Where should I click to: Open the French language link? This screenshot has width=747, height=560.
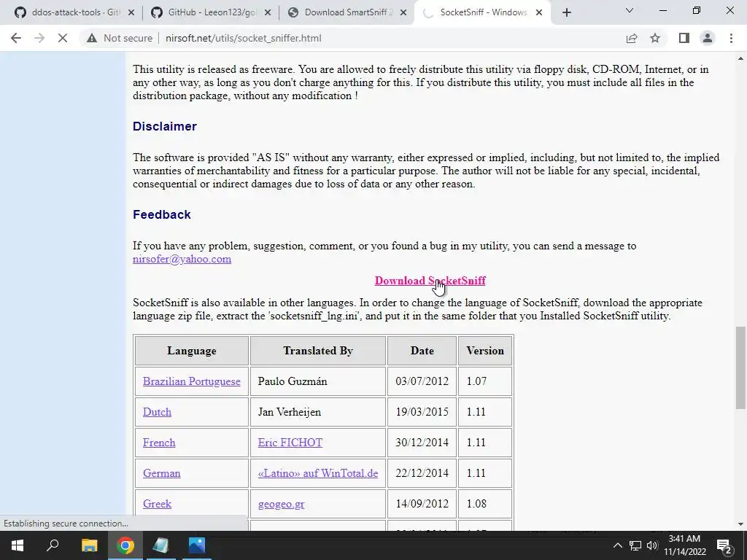(x=159, y=443)
